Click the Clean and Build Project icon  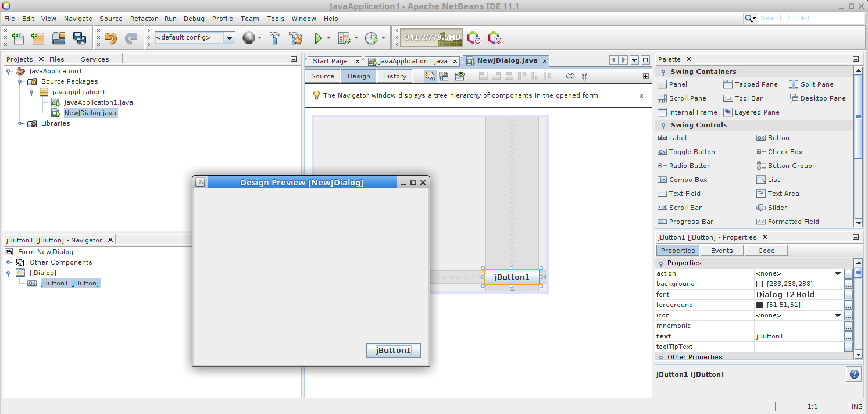point(296,38)
